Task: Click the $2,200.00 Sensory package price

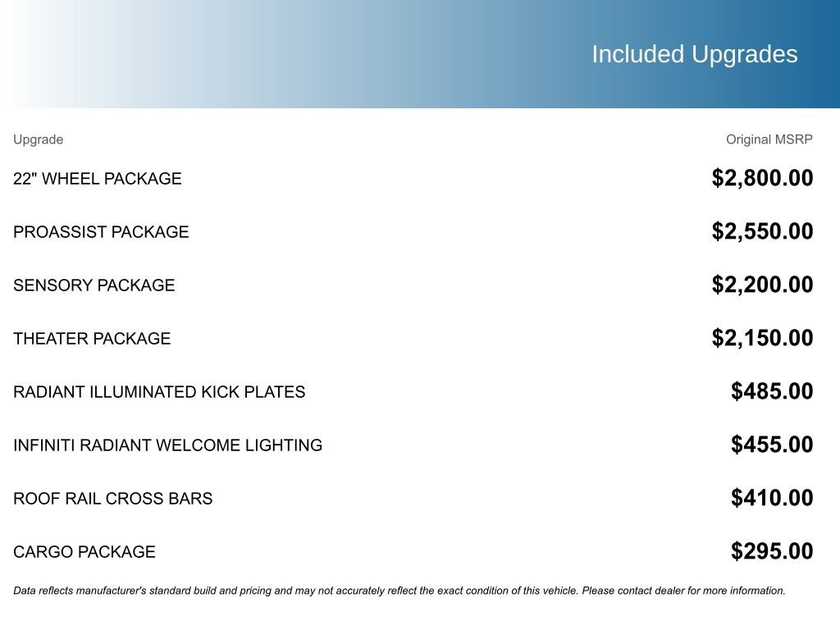Action: point(762,285)
